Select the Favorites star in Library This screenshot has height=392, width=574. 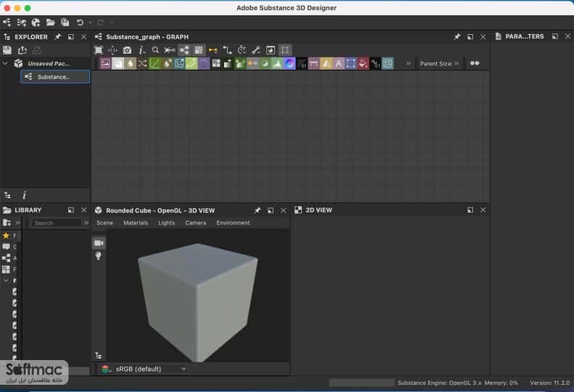coord(6,236)
